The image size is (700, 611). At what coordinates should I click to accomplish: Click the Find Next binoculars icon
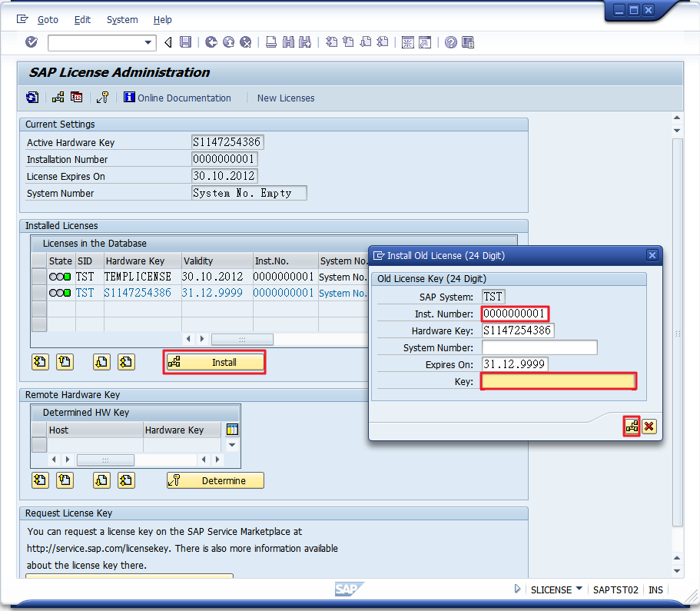coord(305,42)
